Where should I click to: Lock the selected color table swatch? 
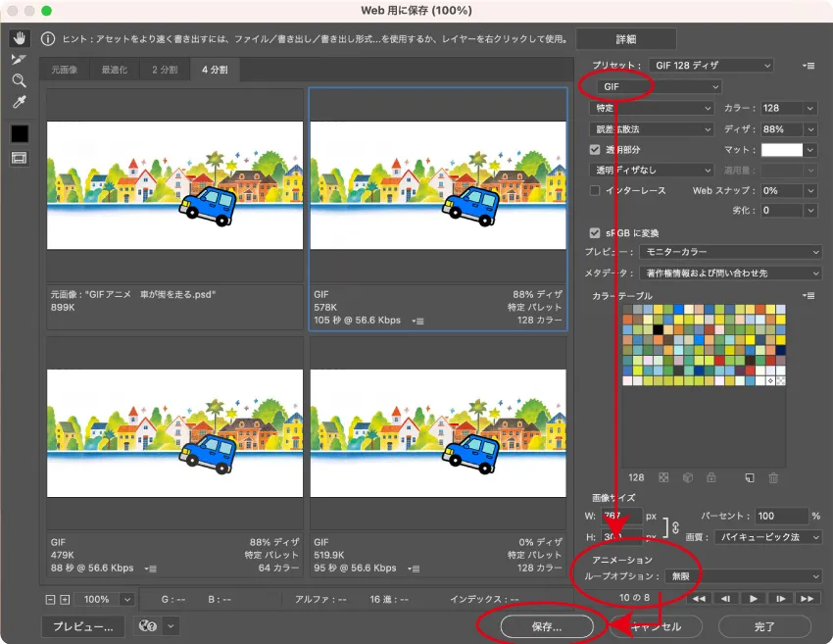(x=711, y=477)
